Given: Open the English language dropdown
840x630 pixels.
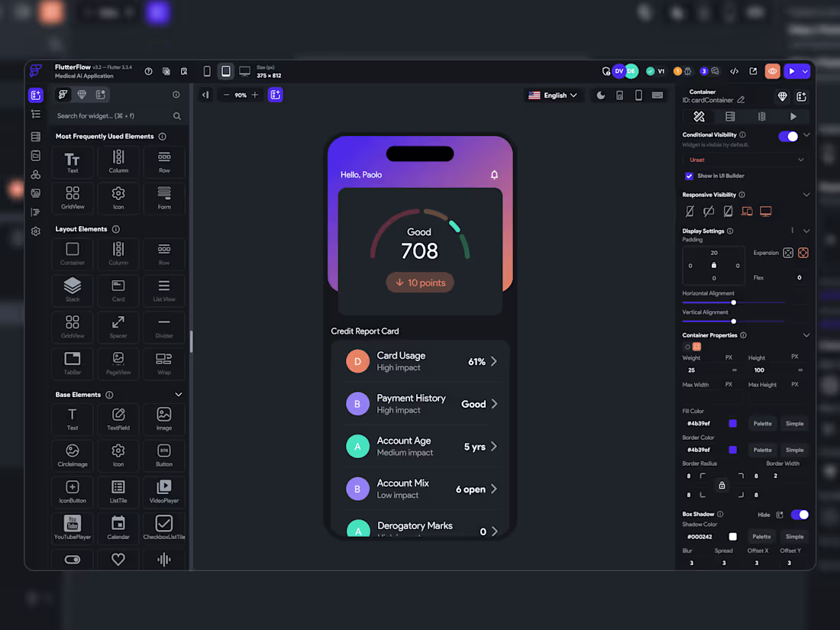Looking at the screenshot, I should point(553,95).
